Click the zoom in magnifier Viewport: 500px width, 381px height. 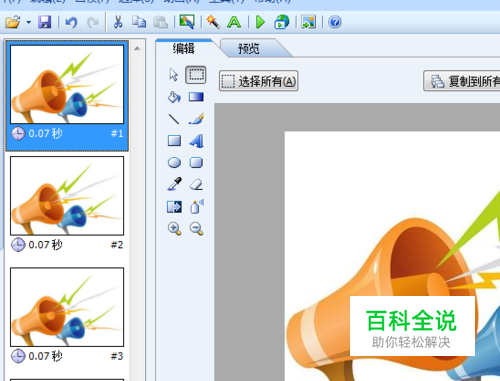[174, 229]
